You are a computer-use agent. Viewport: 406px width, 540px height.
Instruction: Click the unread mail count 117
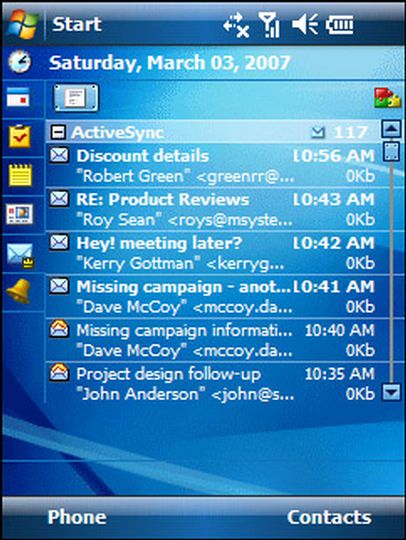351,133
